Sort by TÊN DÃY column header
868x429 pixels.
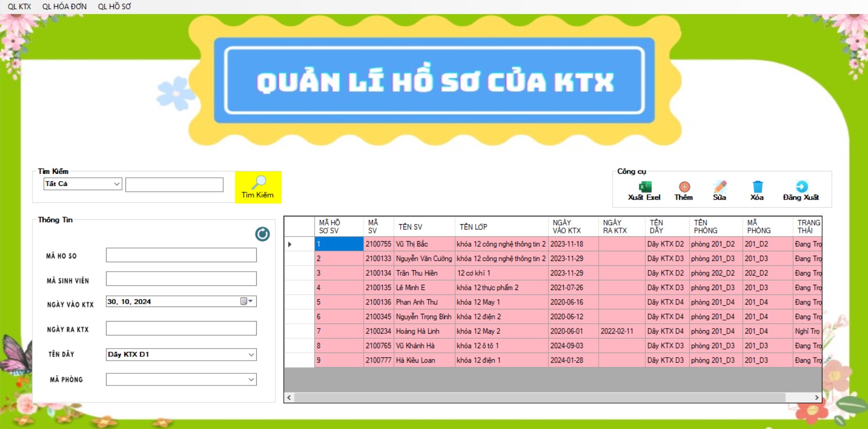tap(667, 227)
